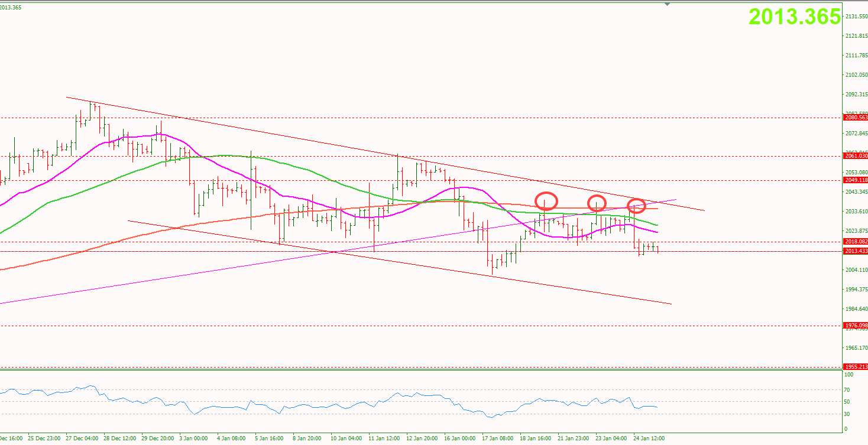Click the small 2013.365 text at top-left corner
The height and width of the screenshot is (445, 868).
11,8
